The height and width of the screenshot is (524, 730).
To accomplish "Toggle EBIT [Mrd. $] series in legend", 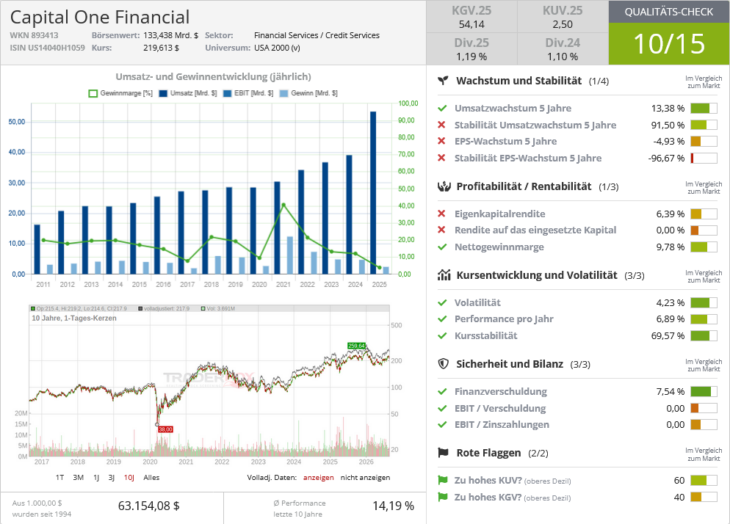I will coord(248,94).
